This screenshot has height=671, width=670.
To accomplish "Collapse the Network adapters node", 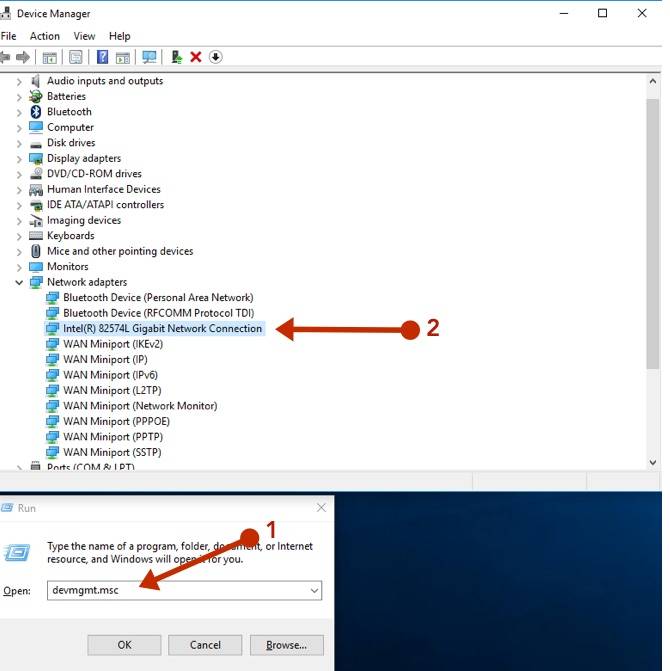I will coord(19,282).
